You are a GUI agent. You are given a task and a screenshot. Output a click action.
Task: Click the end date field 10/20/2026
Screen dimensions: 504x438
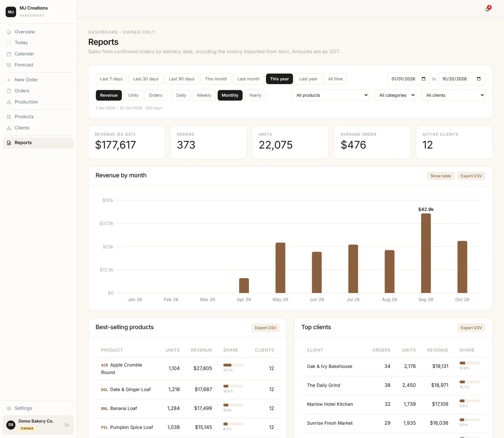pos(461,79)
